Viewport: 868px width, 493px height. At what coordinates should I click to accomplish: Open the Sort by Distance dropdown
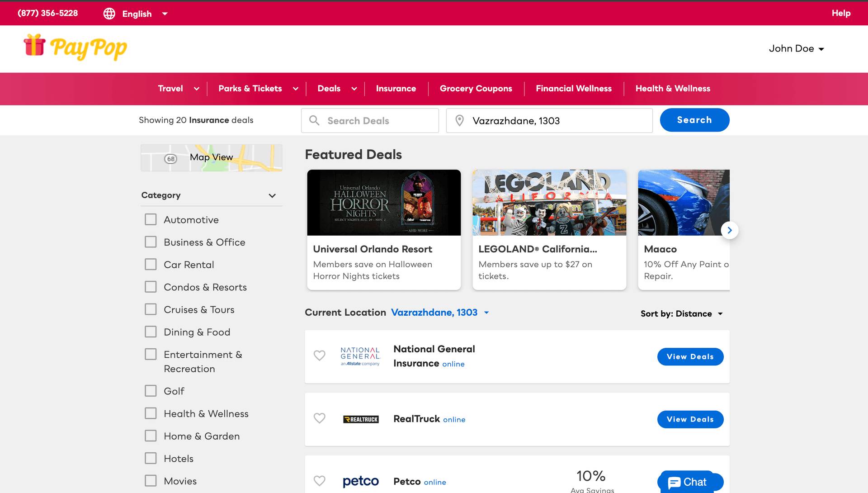click(681, 314)
